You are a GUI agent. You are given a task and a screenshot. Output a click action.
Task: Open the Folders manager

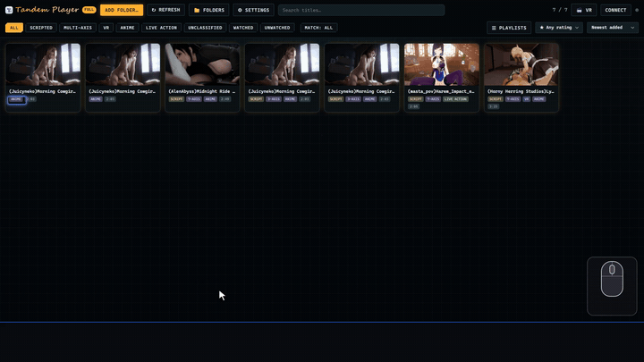click(x=209, y=10)
